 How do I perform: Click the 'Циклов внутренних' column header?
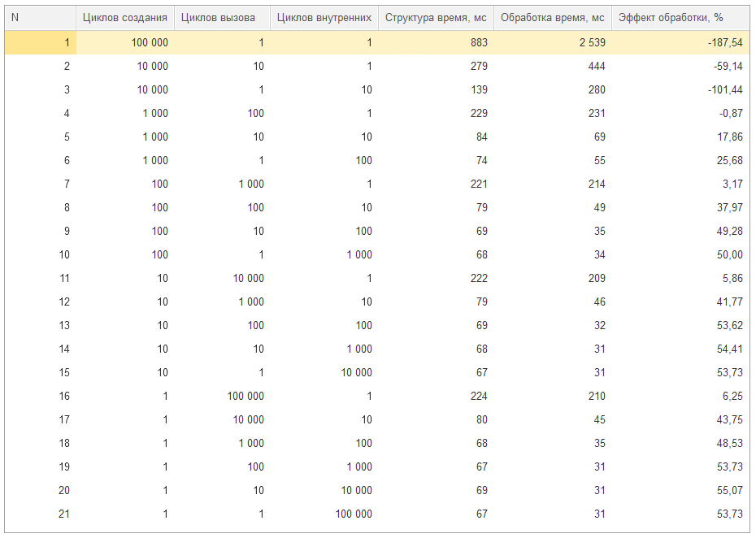tap(324, 18)
